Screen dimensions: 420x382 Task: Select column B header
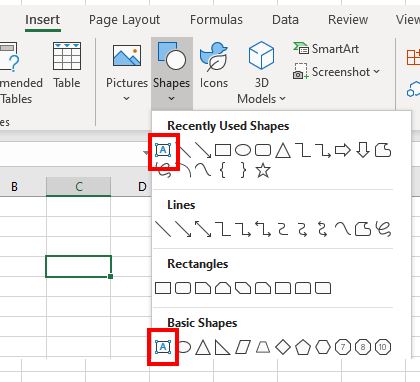[x=15, y=186]
